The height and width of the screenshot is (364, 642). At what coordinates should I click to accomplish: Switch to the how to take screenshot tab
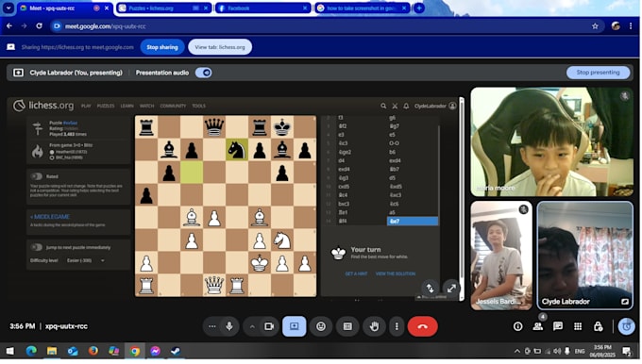pos(363,8)
